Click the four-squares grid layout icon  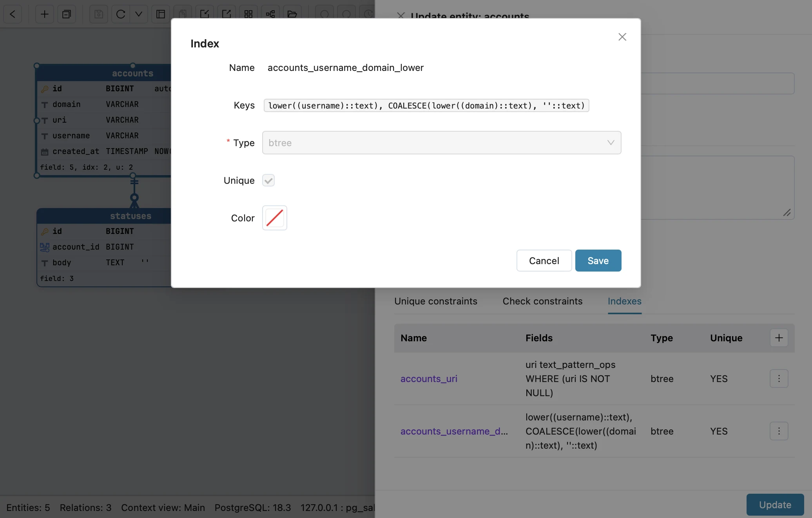248,14
